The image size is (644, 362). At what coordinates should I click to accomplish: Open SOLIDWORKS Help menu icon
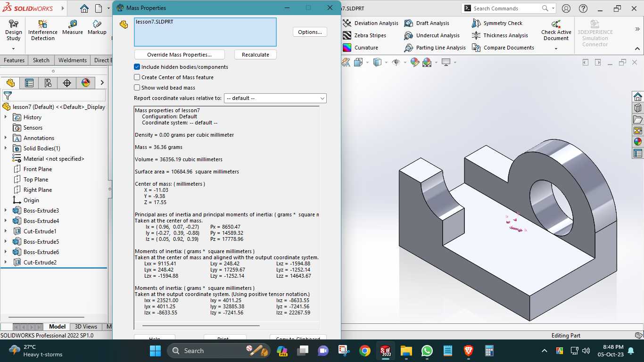pos(583,8)
